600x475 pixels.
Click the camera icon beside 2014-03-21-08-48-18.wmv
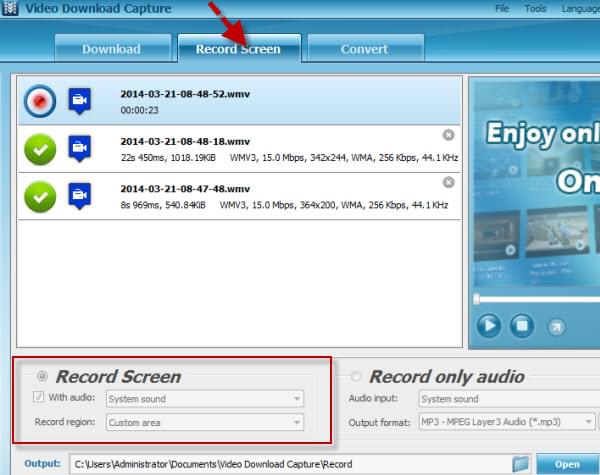80,149
